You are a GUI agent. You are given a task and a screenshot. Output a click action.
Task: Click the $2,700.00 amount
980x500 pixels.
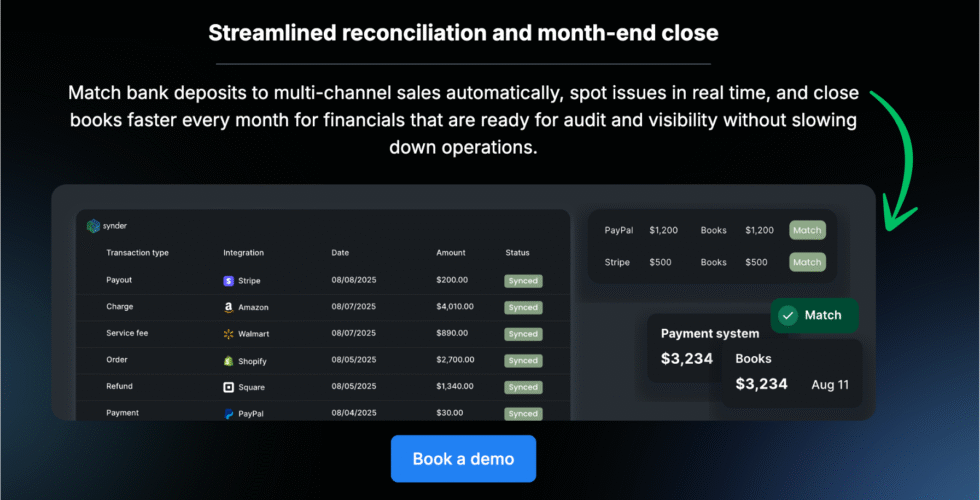pyautogui.click(x=455, y=360)
